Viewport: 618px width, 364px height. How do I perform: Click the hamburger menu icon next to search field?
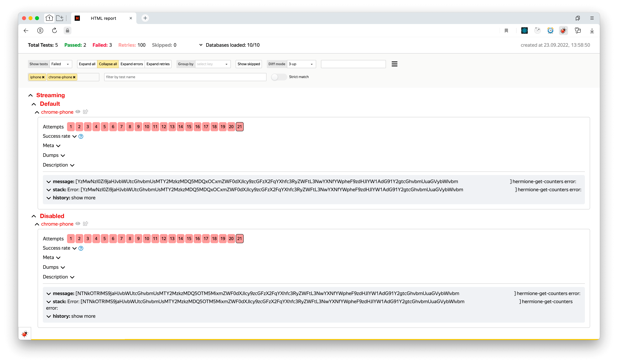(394, 64)
